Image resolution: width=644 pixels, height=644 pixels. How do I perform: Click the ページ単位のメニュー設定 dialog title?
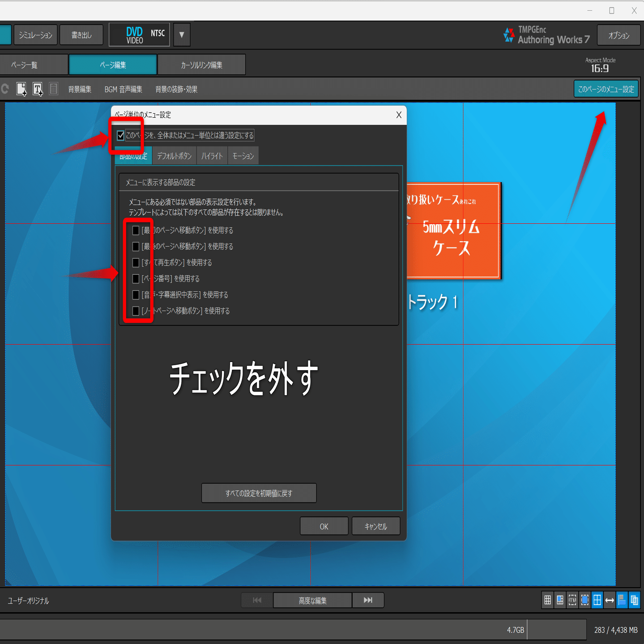pos(143,115)
